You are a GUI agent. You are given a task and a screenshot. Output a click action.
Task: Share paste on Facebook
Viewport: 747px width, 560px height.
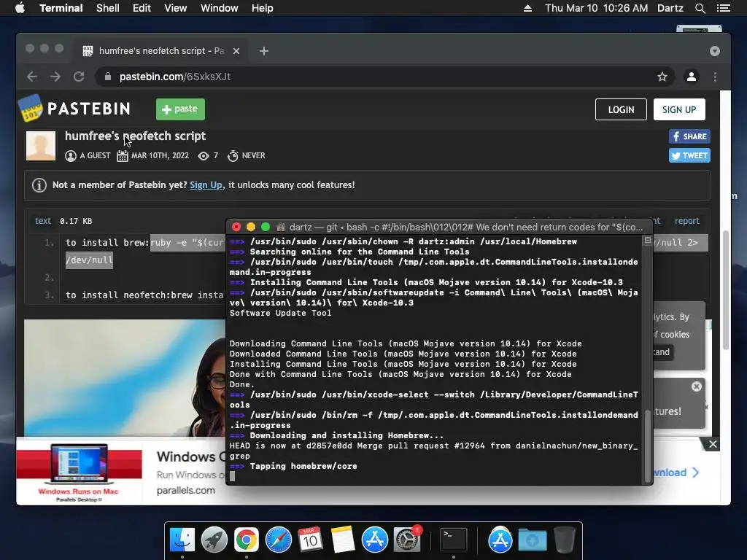pos(689,136)
